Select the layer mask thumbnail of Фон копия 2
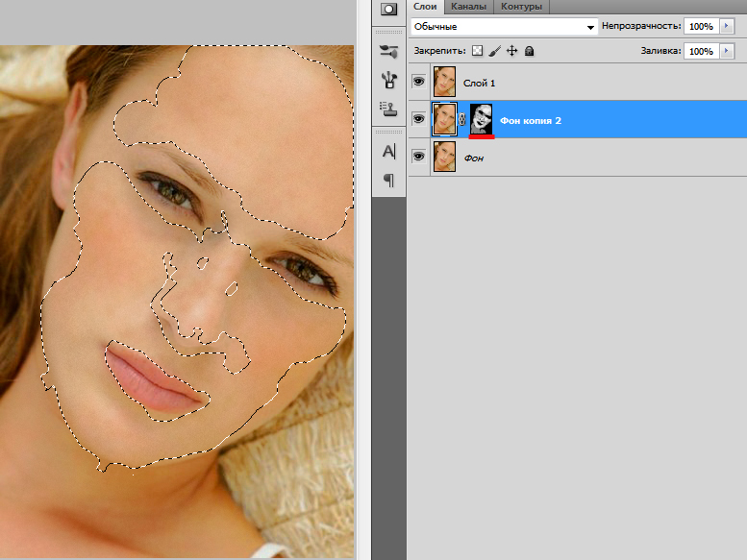 [481, 119]
